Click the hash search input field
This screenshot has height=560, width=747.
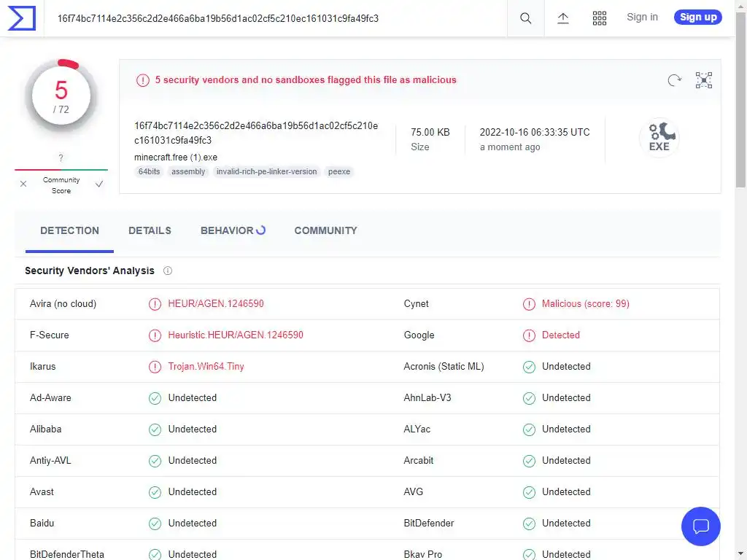(275, 18)
